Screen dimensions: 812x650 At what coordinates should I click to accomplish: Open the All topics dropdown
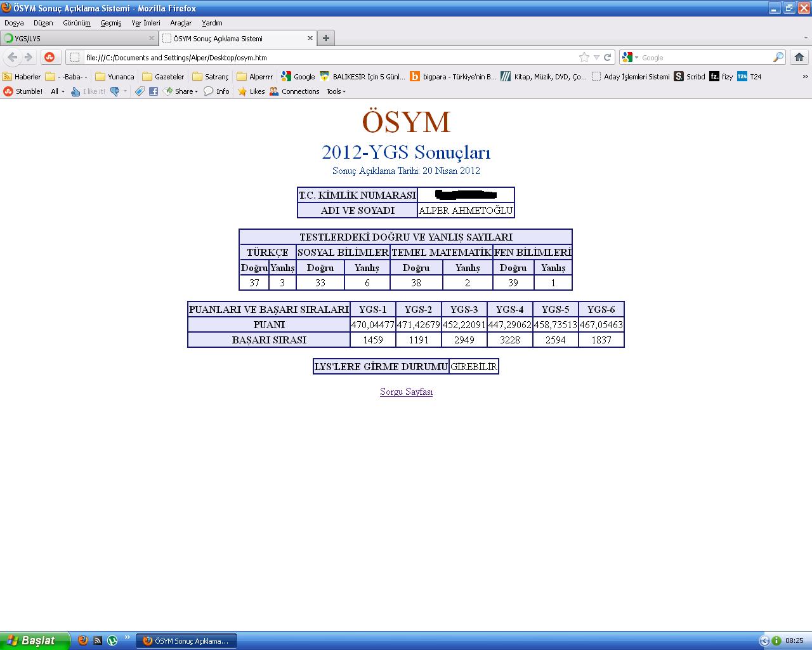tap(57, 91)
